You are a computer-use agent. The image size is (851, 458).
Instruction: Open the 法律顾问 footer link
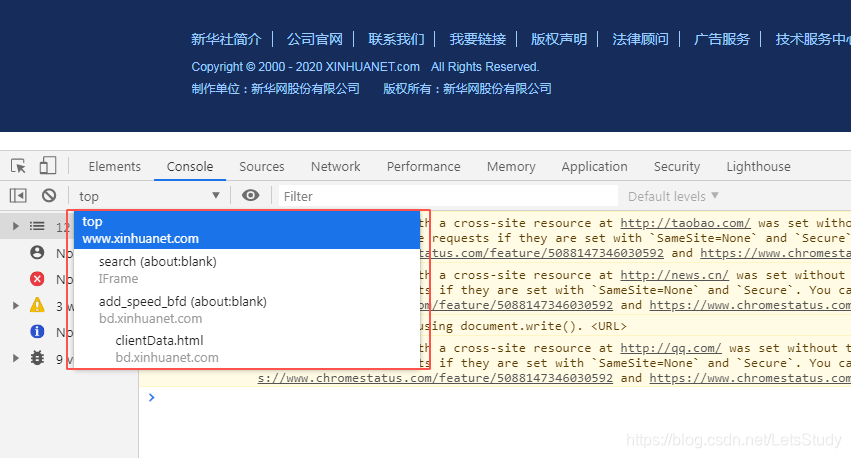pyautogui.click(x=640, y=39)
